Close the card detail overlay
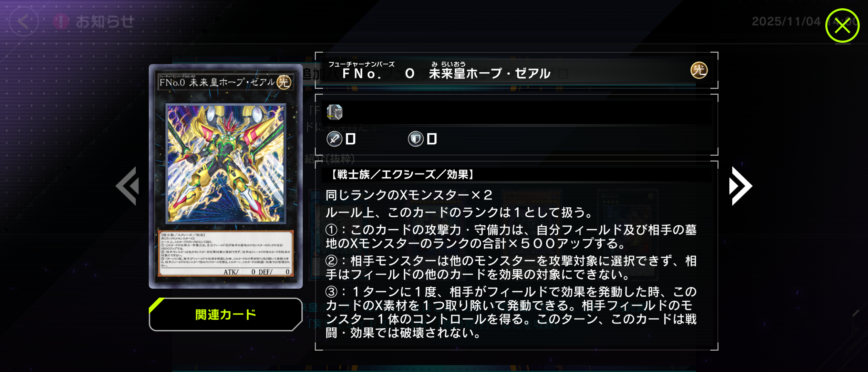The image size is (868, 372). 842,26
